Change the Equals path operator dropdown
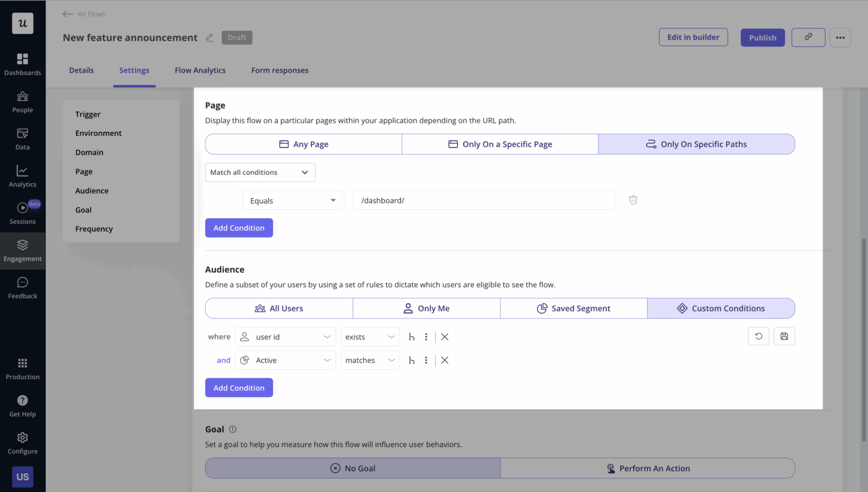Screen dimensions: 868x492 pyautogui.click(x=293, y=200)
